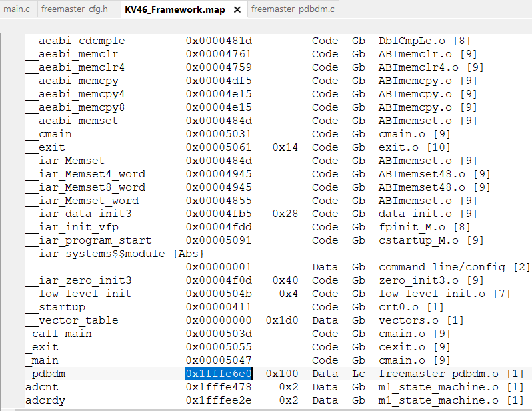Viewport: 532px width, 411px height.
Task: Click the __exit symbol name
Action: (45, 147)
